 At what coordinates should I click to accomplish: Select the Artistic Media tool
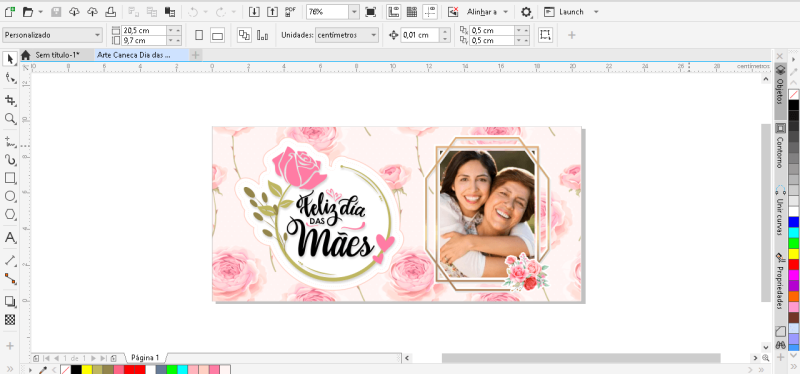point(10,160)
